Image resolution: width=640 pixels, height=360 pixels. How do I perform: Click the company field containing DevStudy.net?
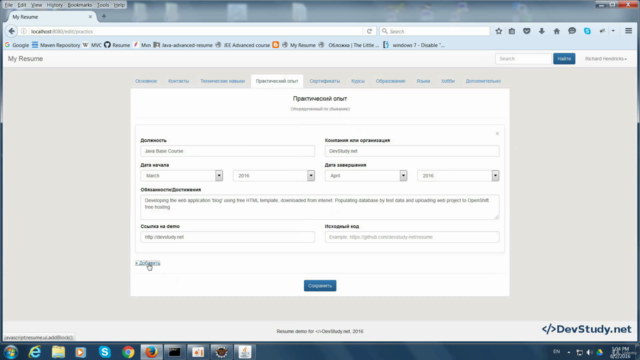point(412,151)
